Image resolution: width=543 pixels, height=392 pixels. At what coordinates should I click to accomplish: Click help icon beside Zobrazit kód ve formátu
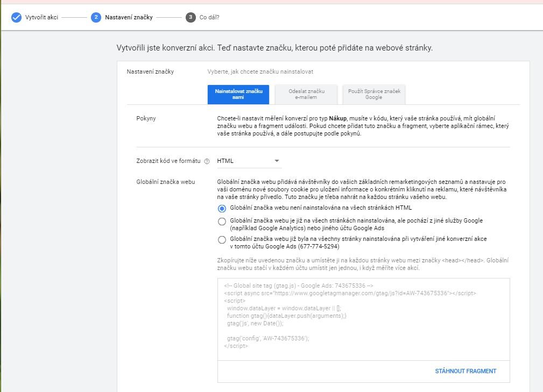(x=207, y=161)
